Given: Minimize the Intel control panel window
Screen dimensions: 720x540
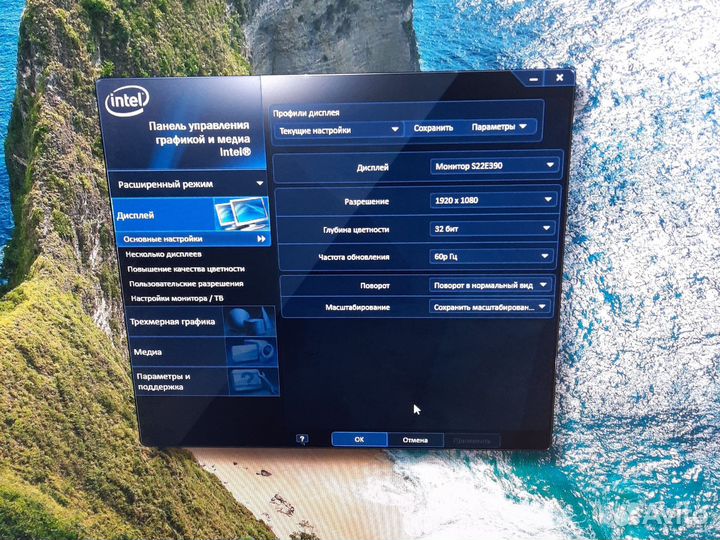Looking at the screenshot, I should 533,79.
